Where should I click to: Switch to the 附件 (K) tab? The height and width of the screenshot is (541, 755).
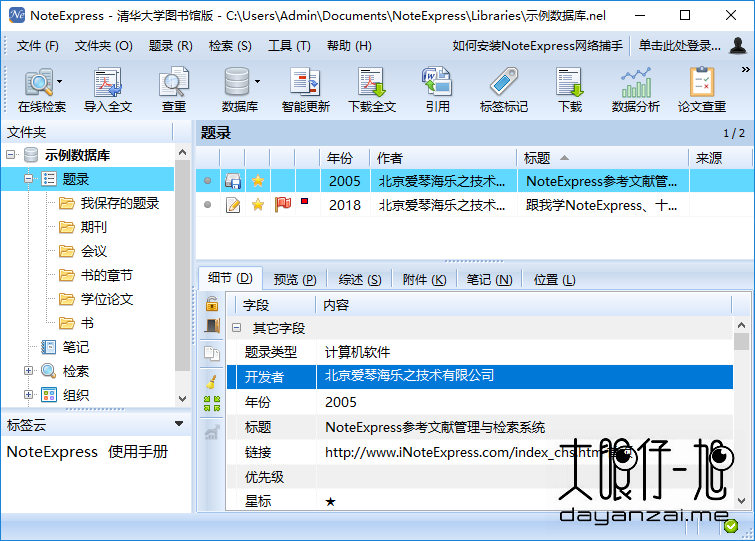pyautogui.click(x=424, y=280)
